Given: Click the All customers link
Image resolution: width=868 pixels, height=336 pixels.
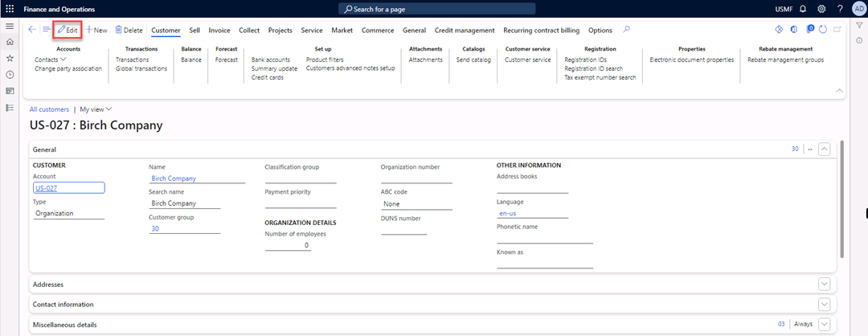Looking at the screenshot, I should pos(49,109).
